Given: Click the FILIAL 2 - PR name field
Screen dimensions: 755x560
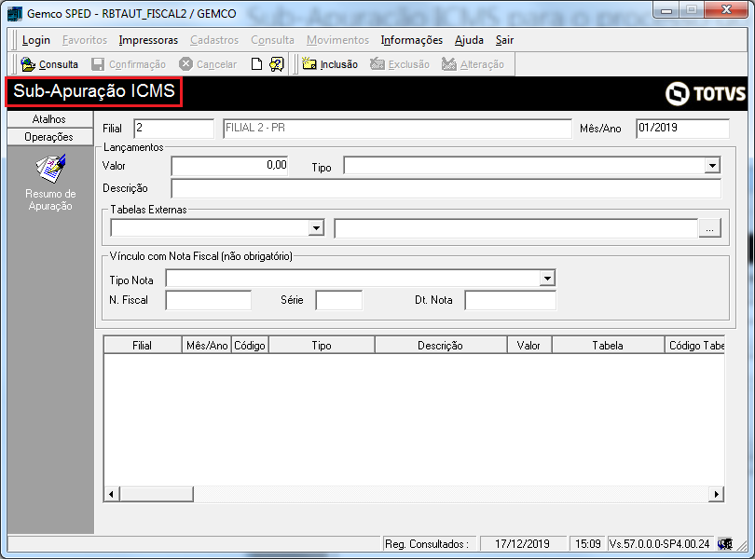Looking at the screenshot, I should pos(397,129).
